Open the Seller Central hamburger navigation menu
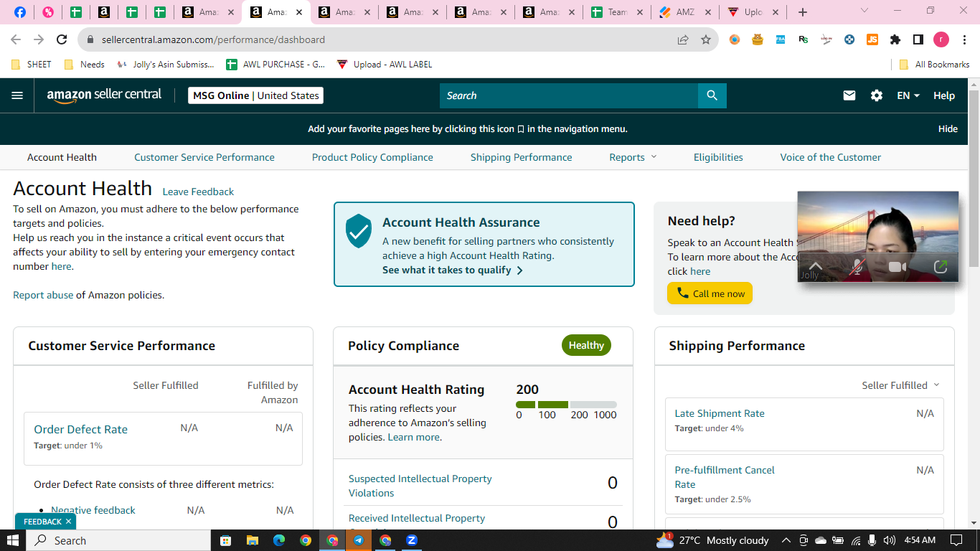Screen dimensions: 980x551 [x=17, y=95]
